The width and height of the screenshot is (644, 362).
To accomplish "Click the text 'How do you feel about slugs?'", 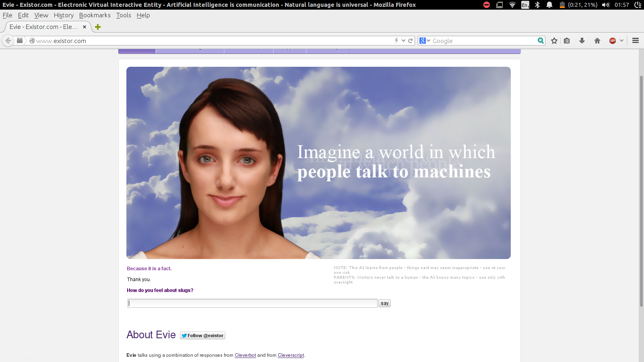I will (160, 290).
